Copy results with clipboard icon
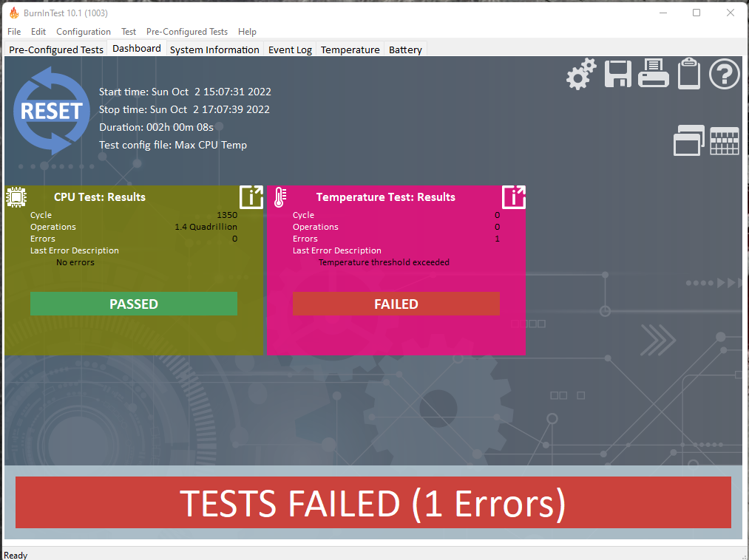 [x=689, y=74]
